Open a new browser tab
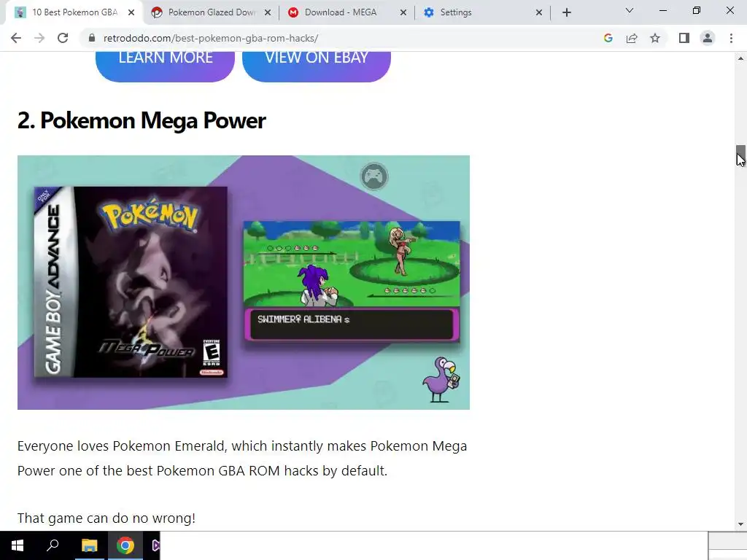The image size is (747, 560). (x=566, y=12)
